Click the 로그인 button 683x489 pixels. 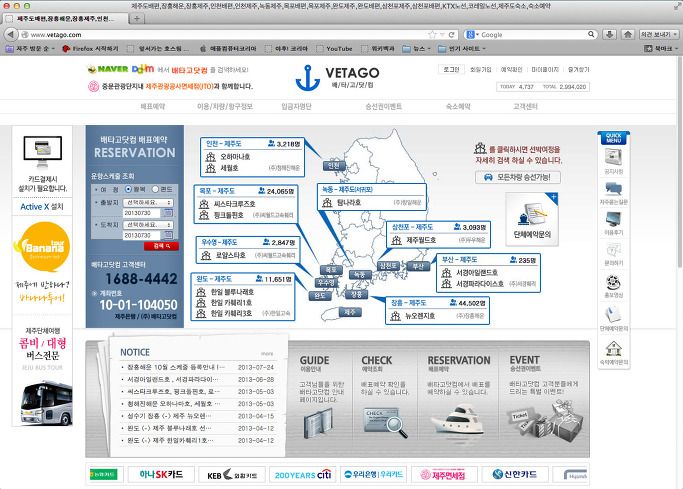(x=451, y=69)
